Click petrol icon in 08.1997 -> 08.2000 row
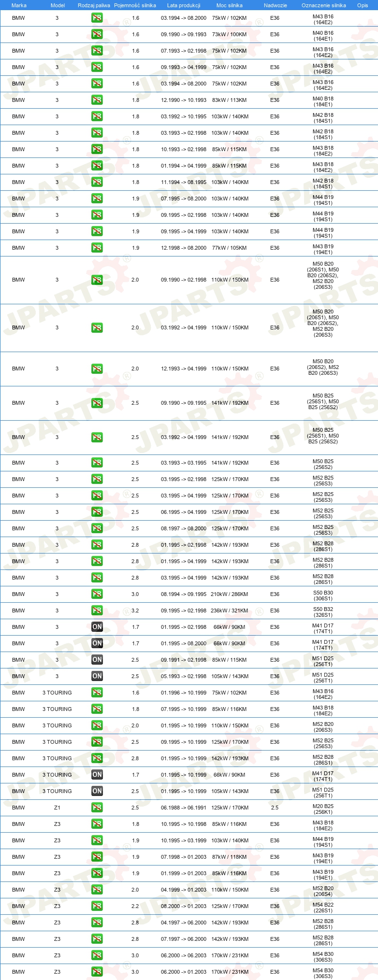Screen dimensions: 378x980 pyautogui.click(x=97, y=528)
